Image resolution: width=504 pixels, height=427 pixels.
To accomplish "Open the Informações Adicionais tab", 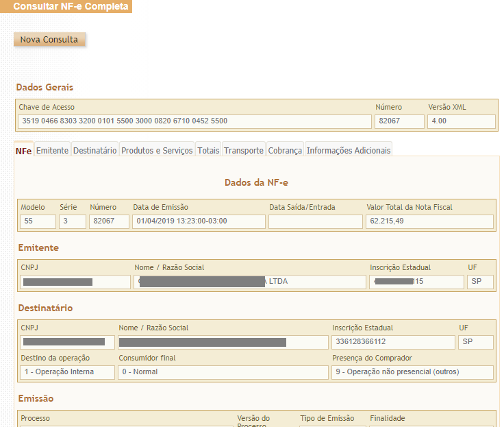I will pyautogui.click(x=349, y=151).
